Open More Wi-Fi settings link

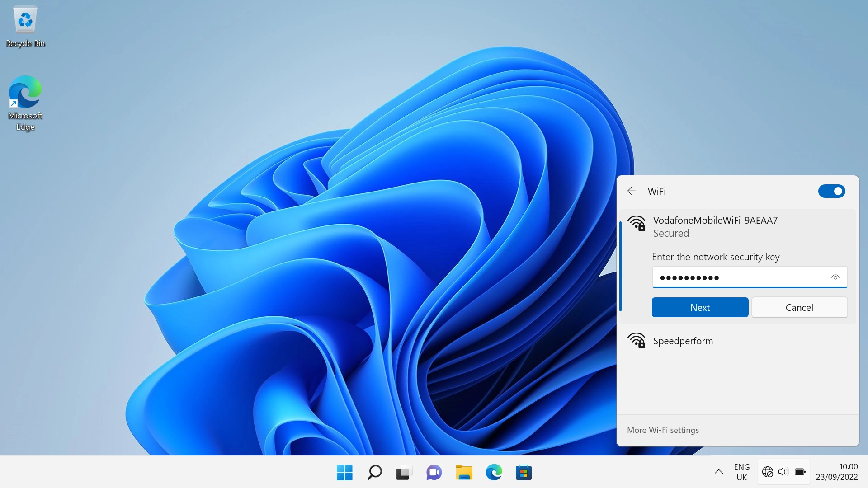(x=663, y=430)
